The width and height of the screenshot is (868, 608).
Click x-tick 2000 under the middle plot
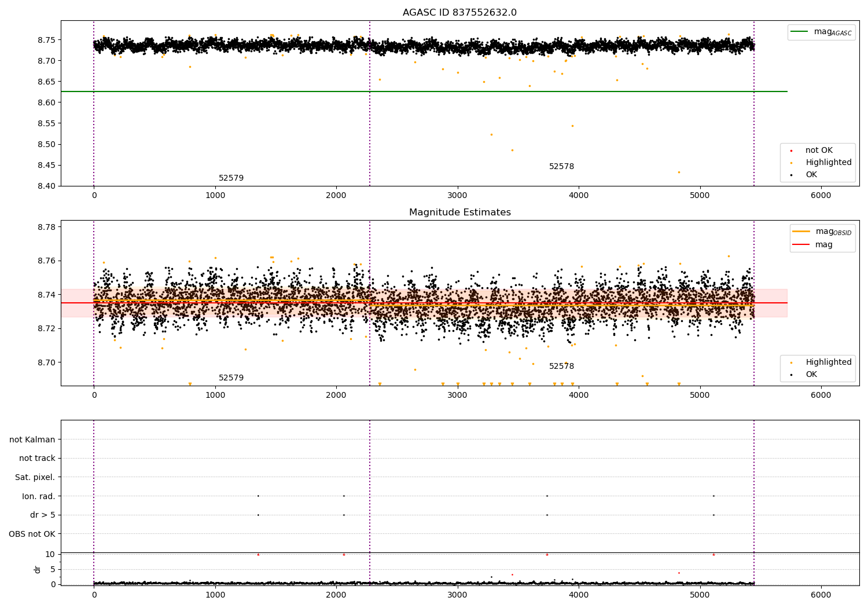pos(336,395)
